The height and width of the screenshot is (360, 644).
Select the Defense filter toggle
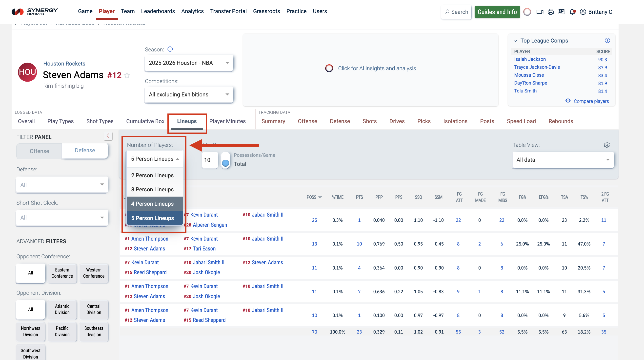click(85, 151)
